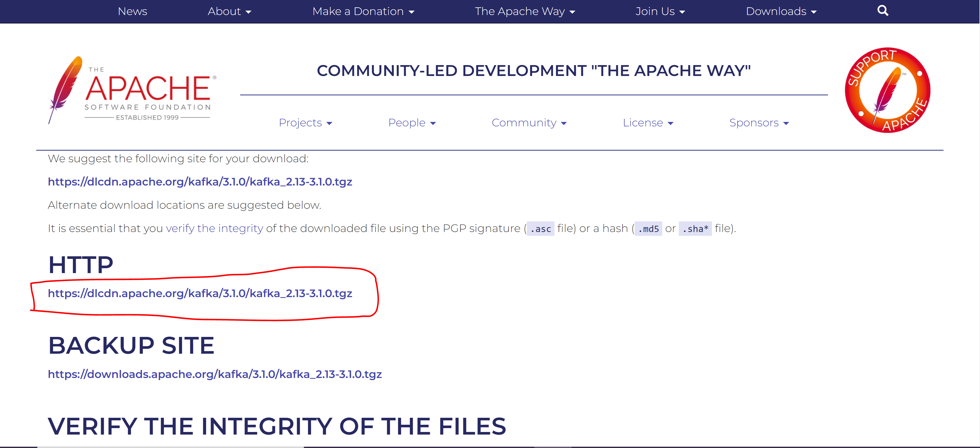Click the HTTP section heading
This screenshot has height=448, width=980.
(81, 265)
